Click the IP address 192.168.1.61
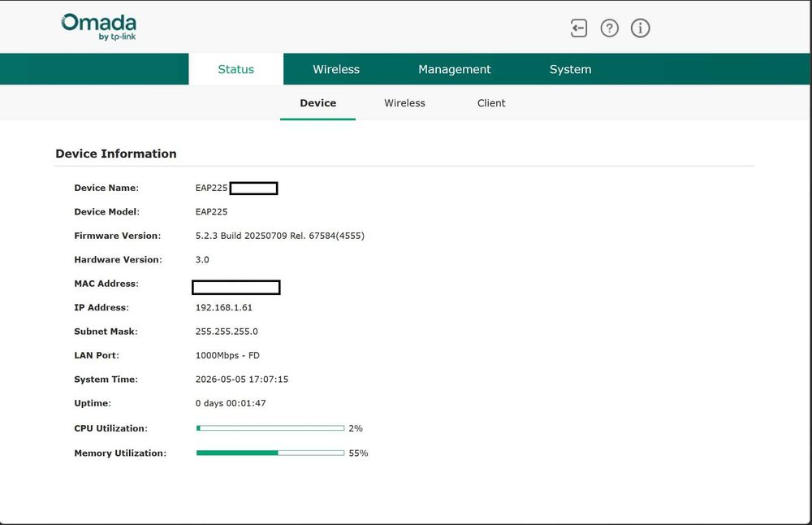 (224, 307)
